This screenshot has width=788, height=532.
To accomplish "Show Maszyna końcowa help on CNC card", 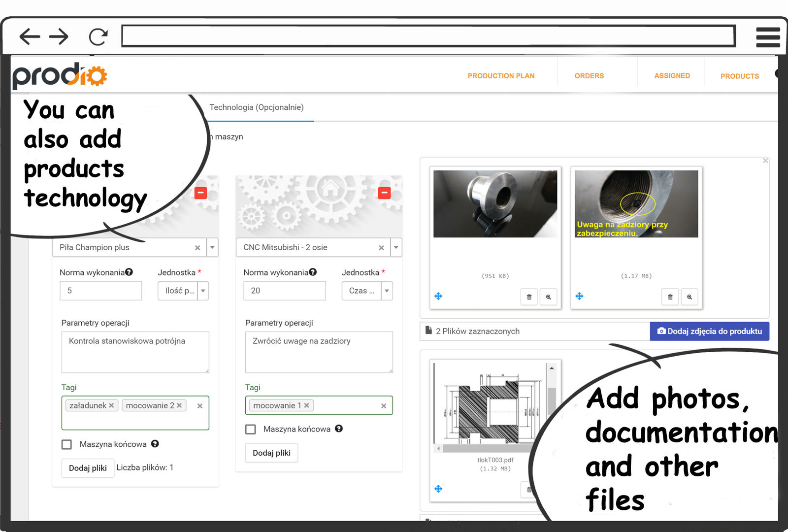I will click(x=339, y=429).
